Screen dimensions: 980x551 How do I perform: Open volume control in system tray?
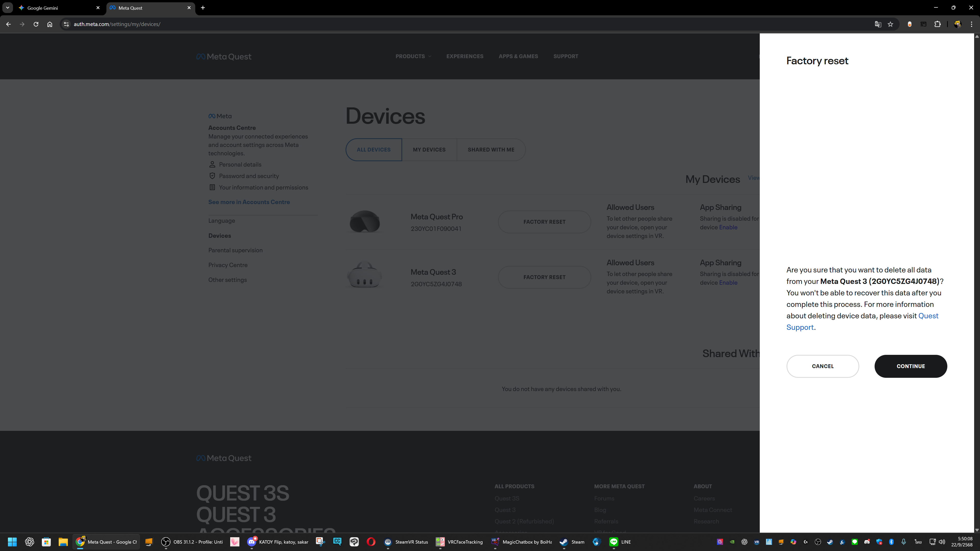tap(942, 542)
